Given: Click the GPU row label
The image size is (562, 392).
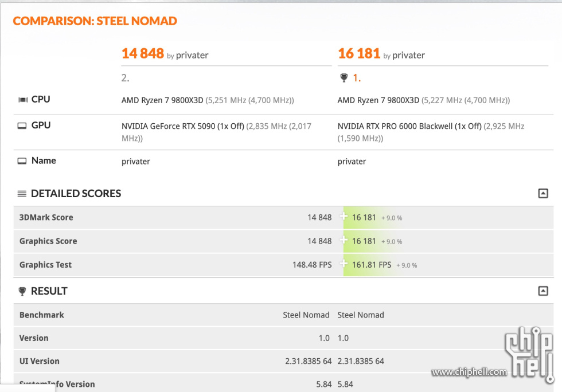Looking at the screenshot, I should 41,126.
